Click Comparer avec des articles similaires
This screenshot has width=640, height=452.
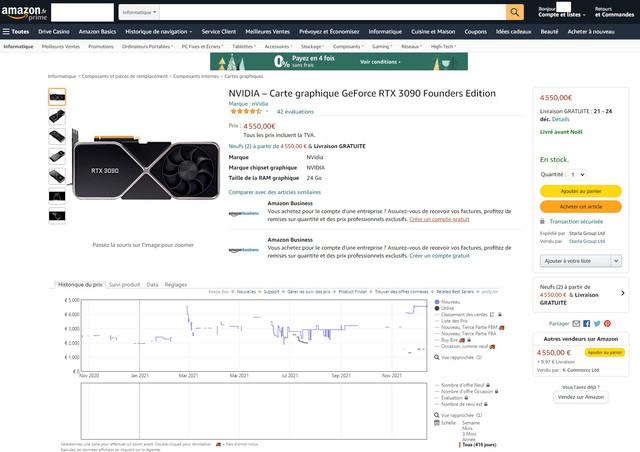click(x=275, y=192)
